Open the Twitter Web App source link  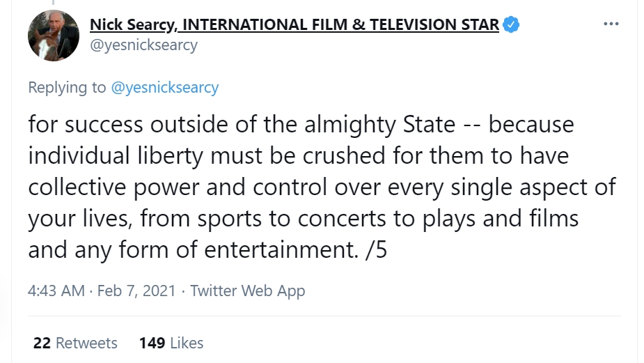click(248, 291)
